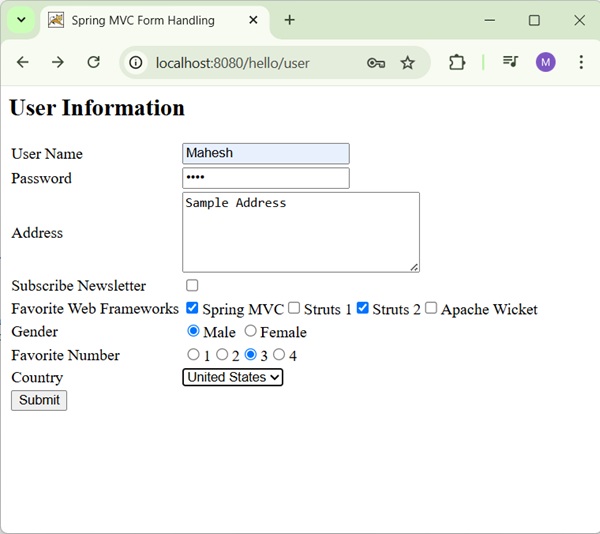
Task: Click the Favorite Web Frameworks label
Action: [95, 309]
